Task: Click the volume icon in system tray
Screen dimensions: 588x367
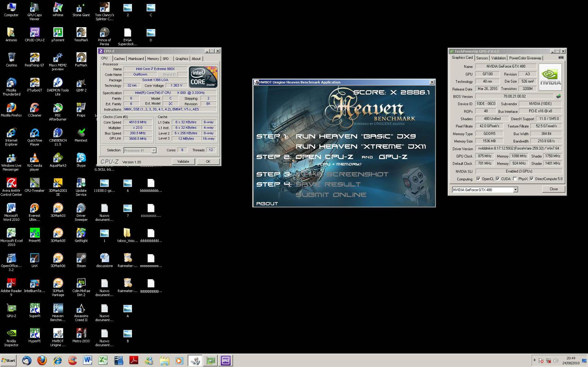Action: click(x=555, y=361)
